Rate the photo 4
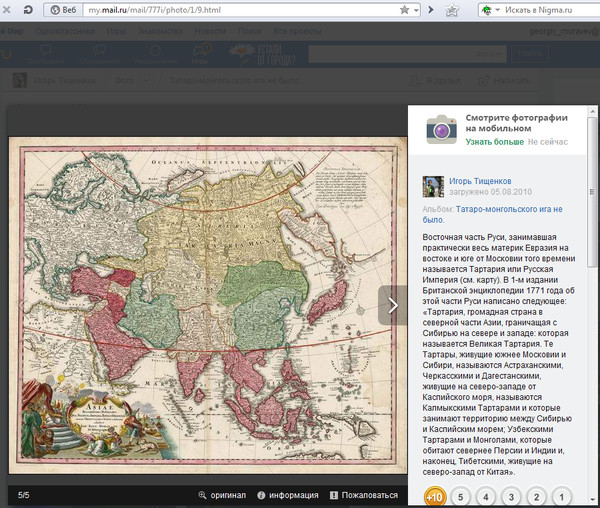Screen dimensions: 600x508 tap(486, 497)
